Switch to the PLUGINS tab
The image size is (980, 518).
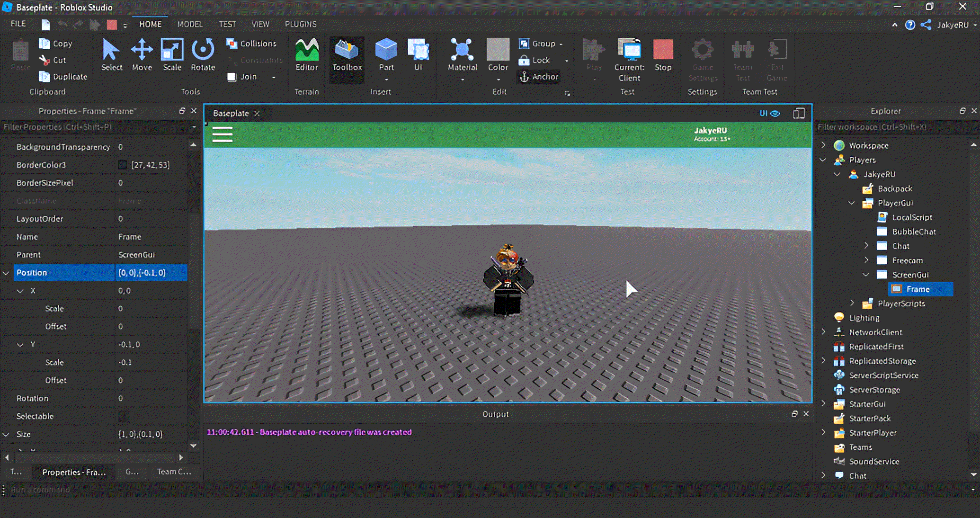[301, 24]
